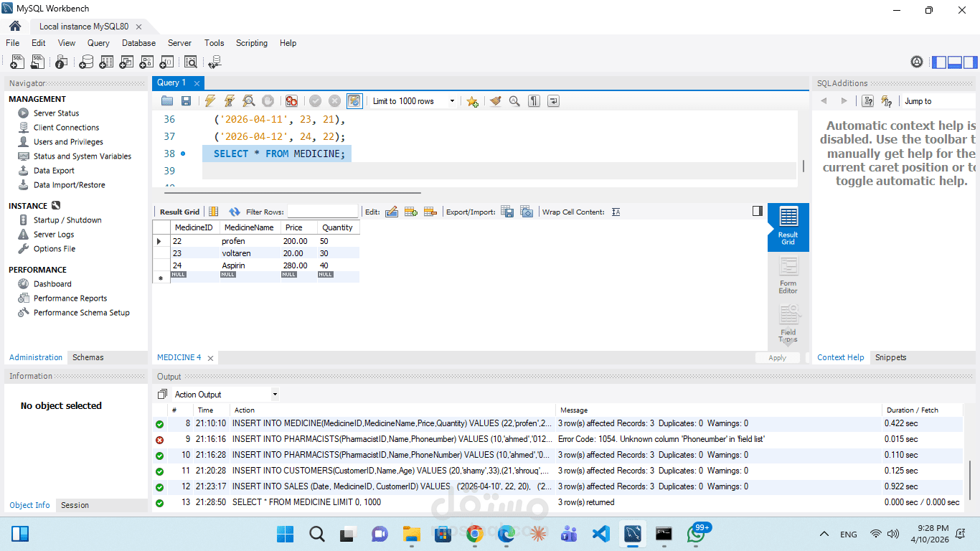Open Data Export in Navigator

tap(54, 171)
